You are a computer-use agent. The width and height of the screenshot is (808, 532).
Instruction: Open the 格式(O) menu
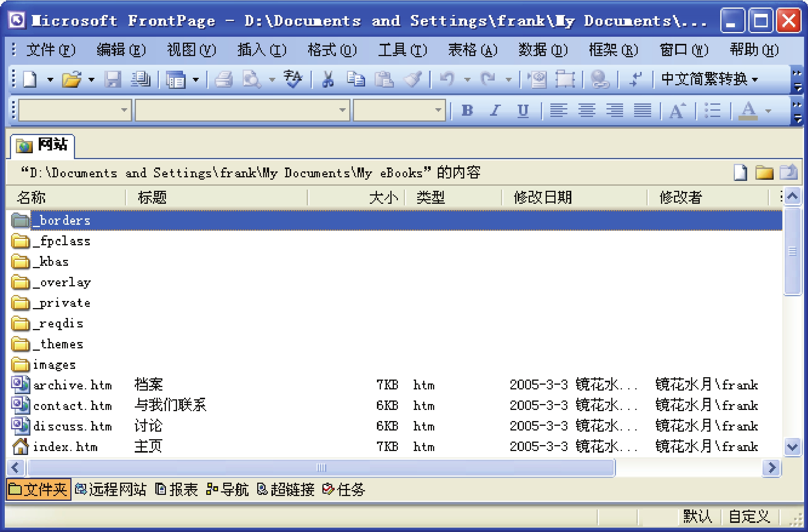[332, 50]
